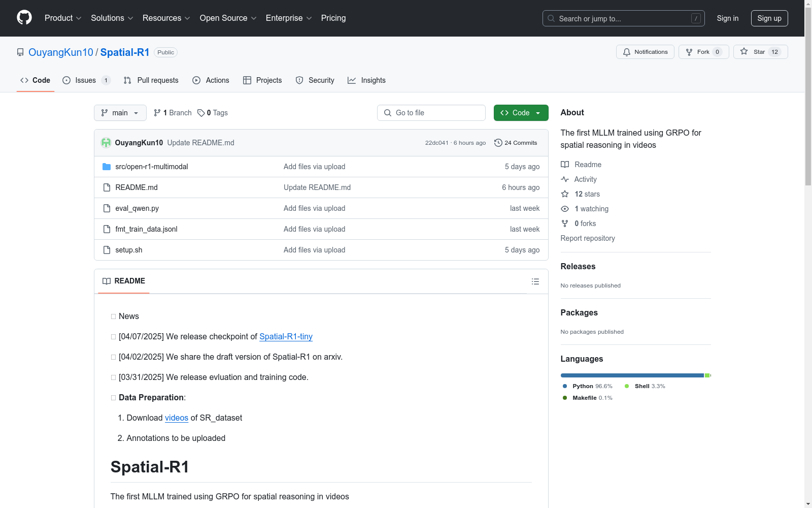Screen dimensions: 812x508
Task: Open the Spatial-R1 repository name link
Action: pos(125,52)
